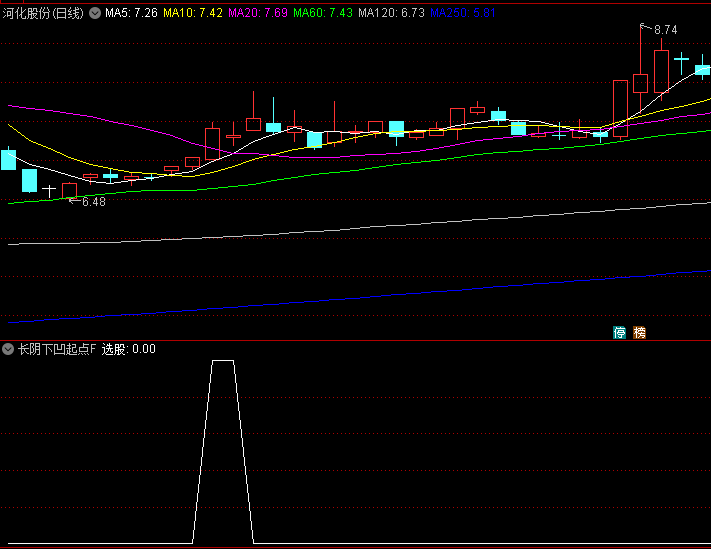
Task: Click the red divider above indicator panel
Action: (355, 340)
